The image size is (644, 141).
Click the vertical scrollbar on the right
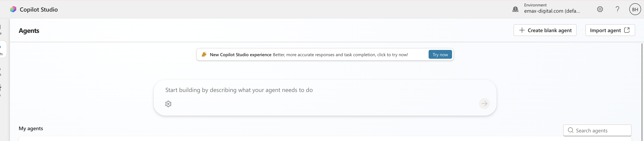642,91
